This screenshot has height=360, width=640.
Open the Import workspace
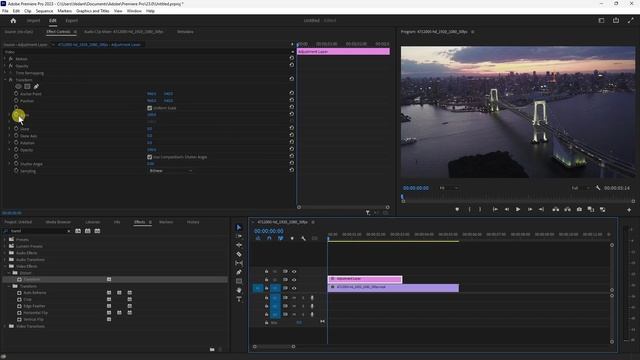pos(33,20)
